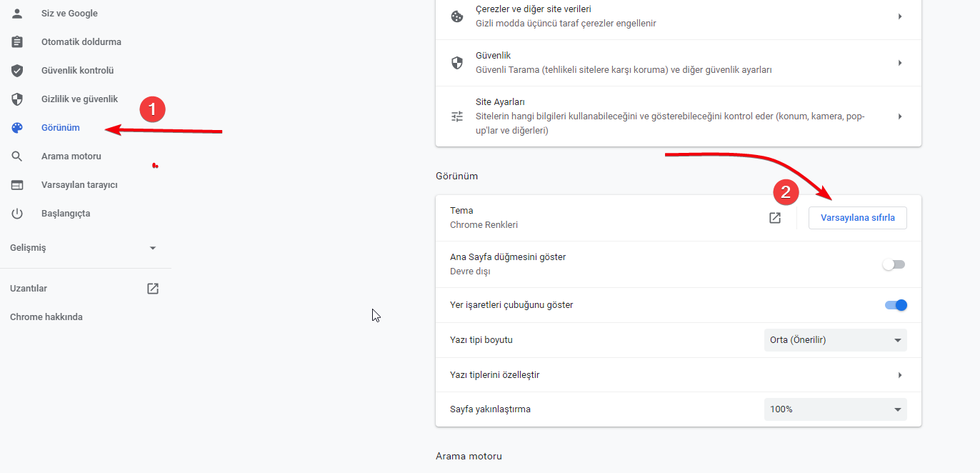Disable Yer işaretleri çubuğunu göster toggle
The image size is (980, 473).
pyautogui.click(x=896, y=305)
